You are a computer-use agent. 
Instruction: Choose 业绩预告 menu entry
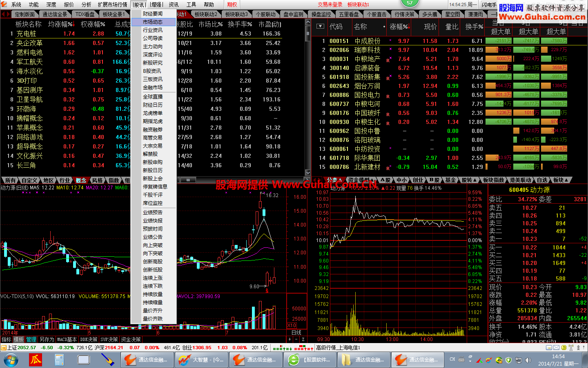click(x=153, y=213)
